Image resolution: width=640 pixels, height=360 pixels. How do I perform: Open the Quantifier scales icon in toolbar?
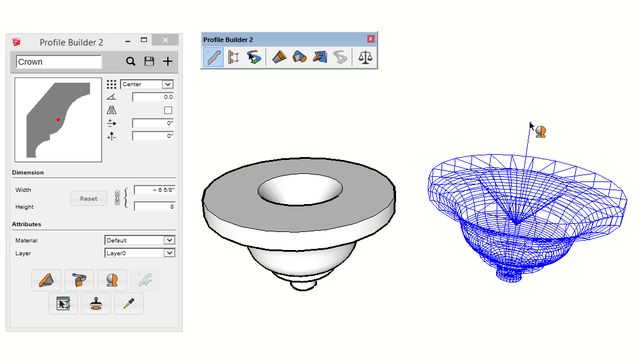[365, 57]
